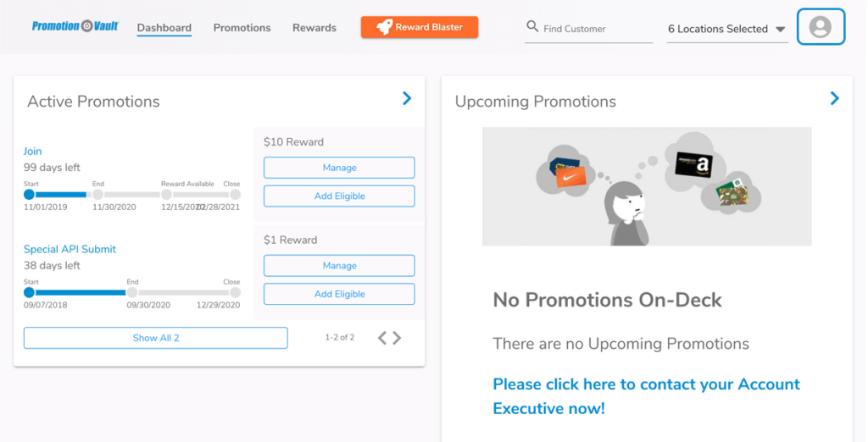The height and width of the screenshot is (442, 868).
Task: Click the search magnifier icon
Action: coord(532,26)
